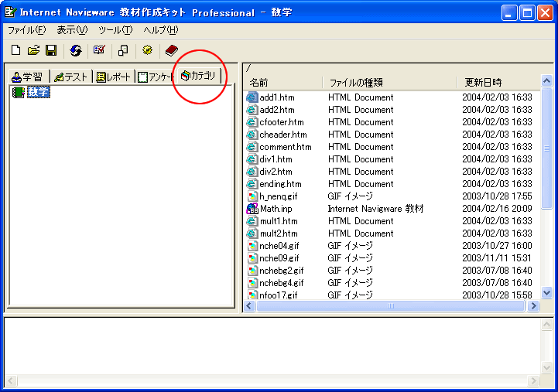Image resolution: width=558 pixels, height=392 pixels.
Task: Select file nfoo17.gif
Action: coord(279,295)
